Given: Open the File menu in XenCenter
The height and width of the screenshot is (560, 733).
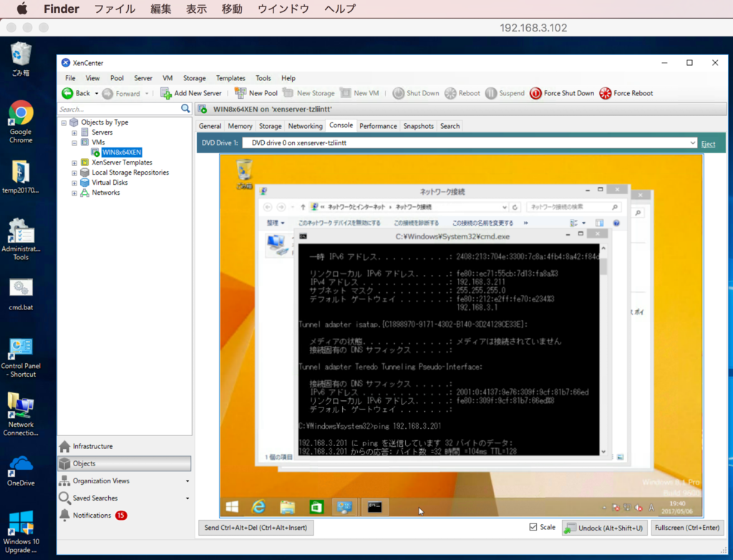Looking at the screenshot, I should (70, 78).
